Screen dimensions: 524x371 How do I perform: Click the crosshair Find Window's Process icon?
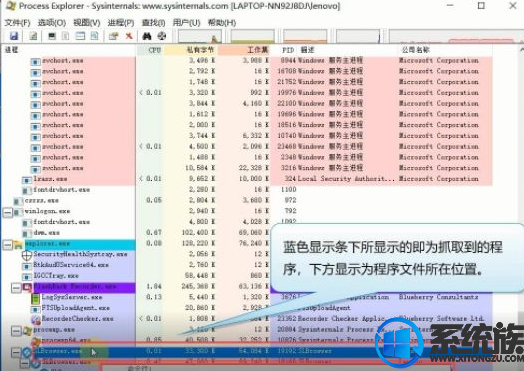click(162, 36)
